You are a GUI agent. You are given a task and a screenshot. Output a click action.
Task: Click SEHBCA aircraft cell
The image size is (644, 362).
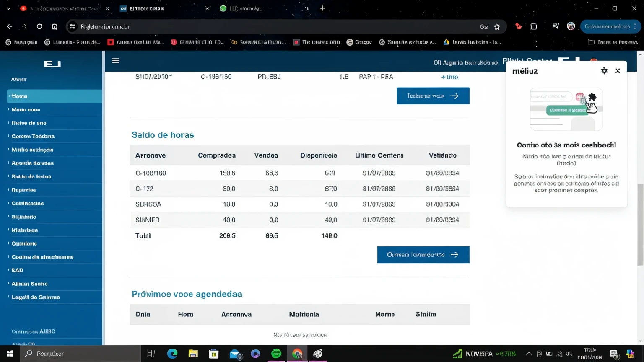click(148, 204)
